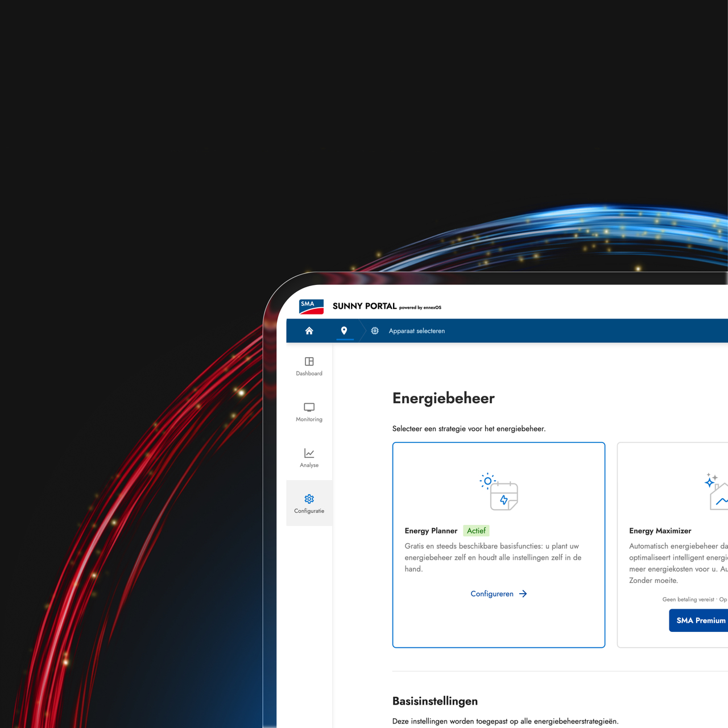Open the home icon in navigation bar

309,330
